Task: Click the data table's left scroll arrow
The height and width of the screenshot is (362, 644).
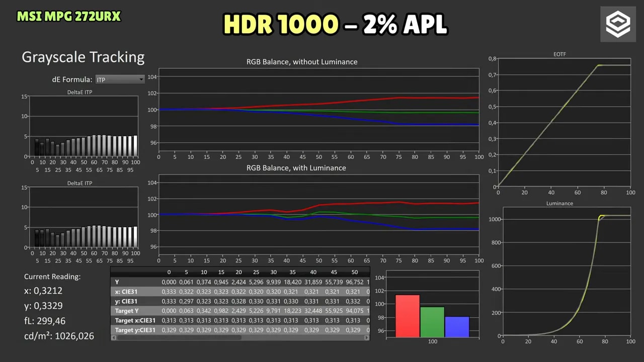Action: [x=113, y=338]
